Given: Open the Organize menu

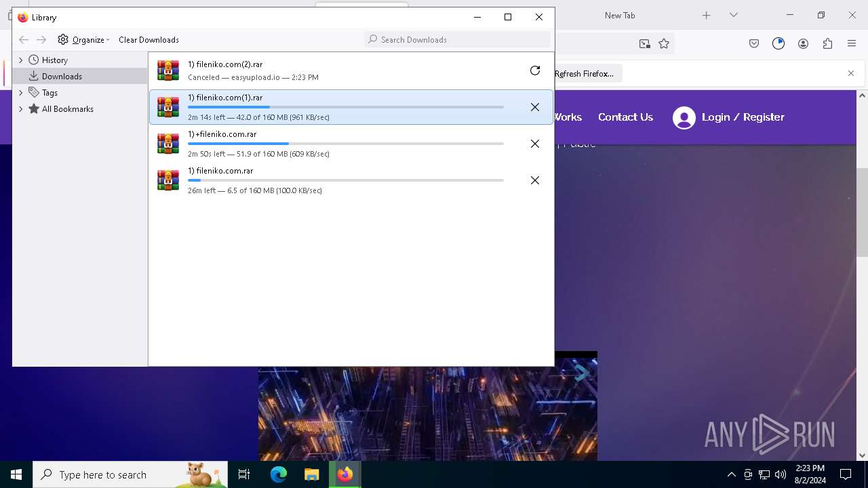Looking at the screenshot, I should click(x=83, y=40).
